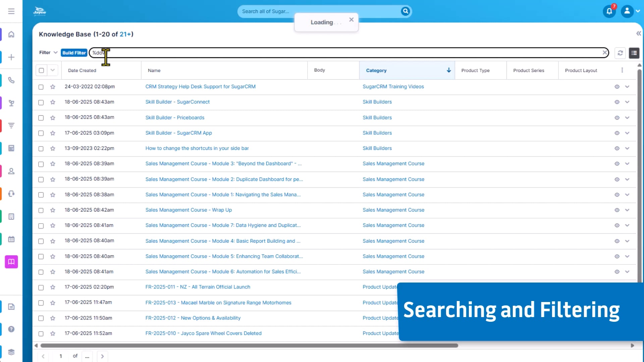Image resolution: width=644 pixels, height=362 pixels.
Task: Click the Build Filter button
Action: [x=74, y=53]
